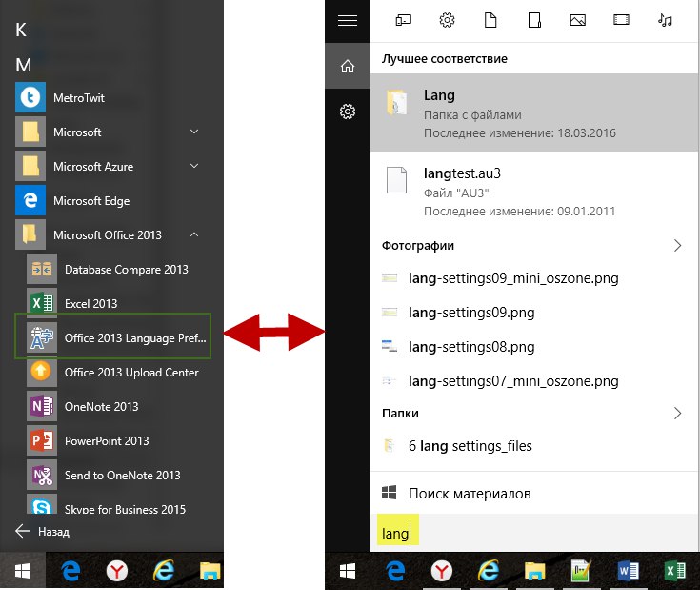Open lang-settings09_mini_oszone.png
The height and width of the screenshot is (590, 700).
[x=534, y=278]
